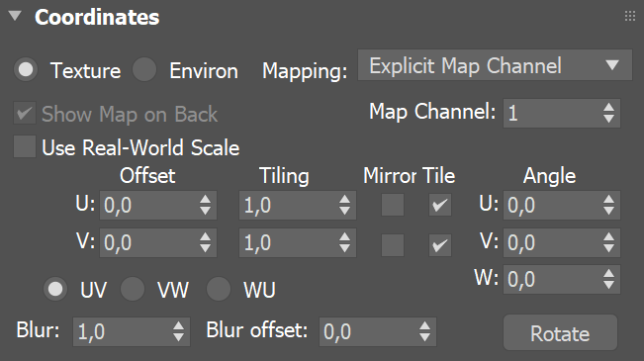Select the VW radio button
The width and height of the screenshot is (644, 361).
click(133, 289)
